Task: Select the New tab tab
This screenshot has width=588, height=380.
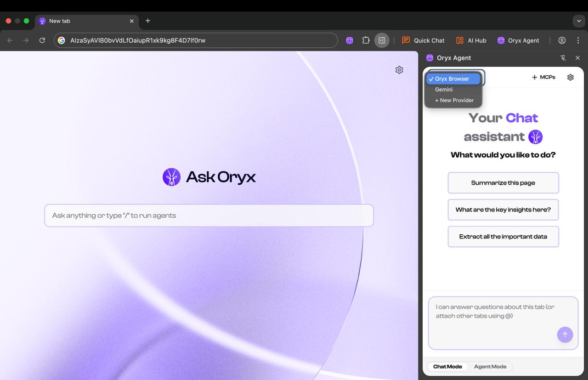Action: (87, 21)
